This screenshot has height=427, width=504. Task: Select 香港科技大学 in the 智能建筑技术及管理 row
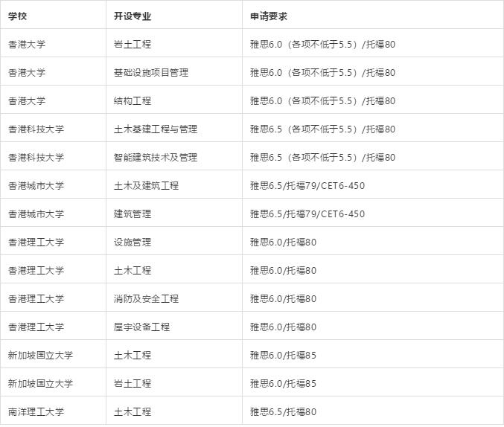click(36, 157)
